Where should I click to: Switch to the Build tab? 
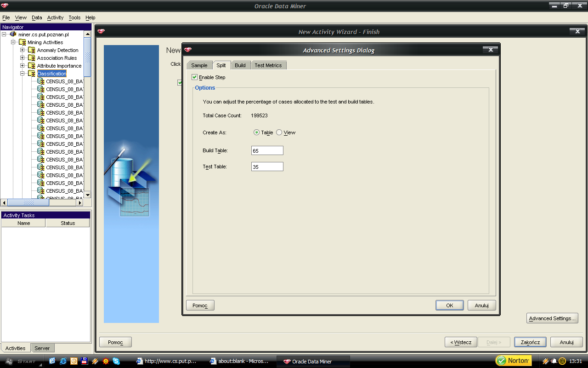tap(240, 65)
